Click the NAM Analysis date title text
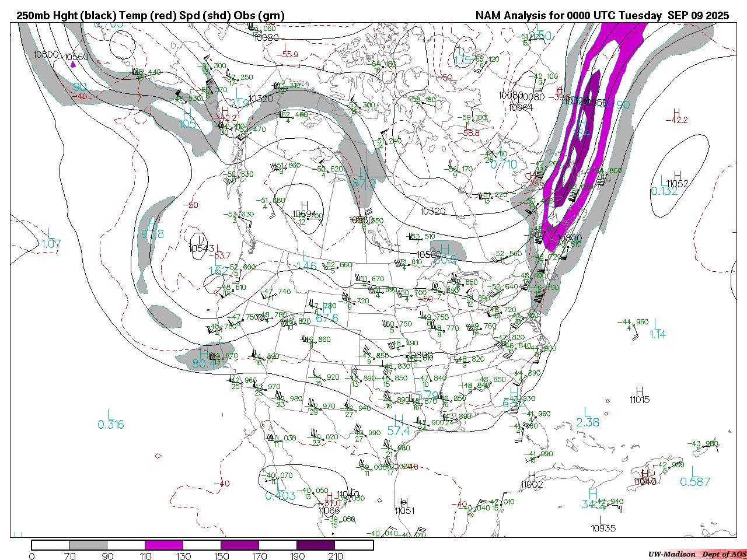This screenshot has width=747, height=560. coord(602,16)
